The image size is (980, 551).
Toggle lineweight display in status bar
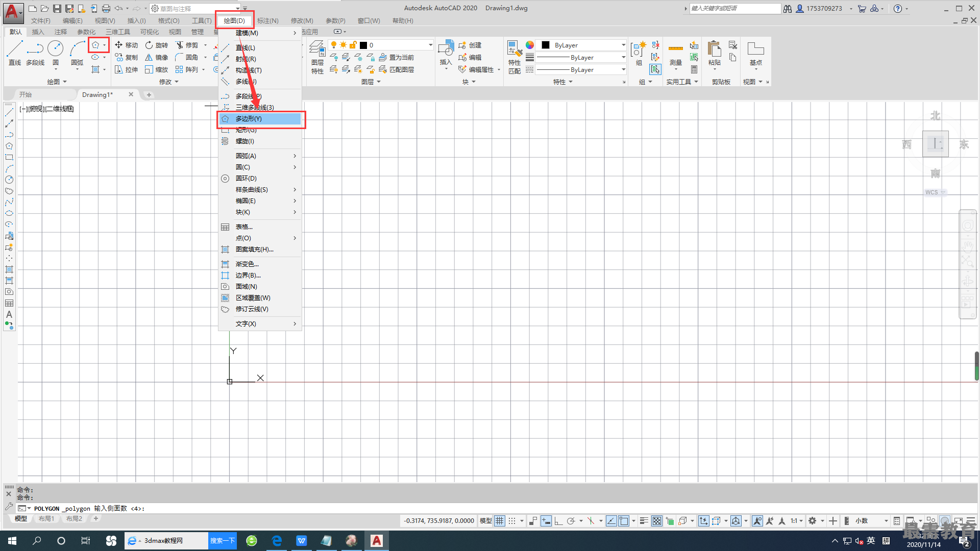coord(644,521)
